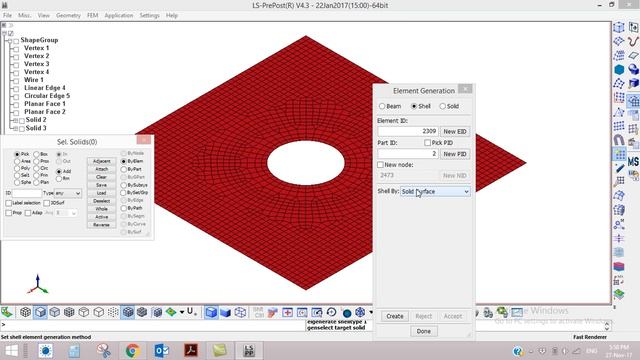640x360 pixels.
Task: Click the green diamond plane icon
Action: (171, 312)
